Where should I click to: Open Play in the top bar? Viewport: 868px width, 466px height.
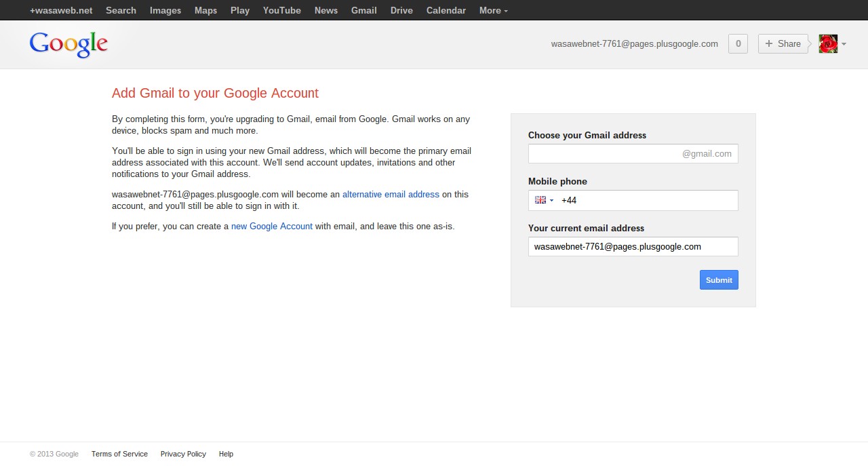tap(240, 10)
